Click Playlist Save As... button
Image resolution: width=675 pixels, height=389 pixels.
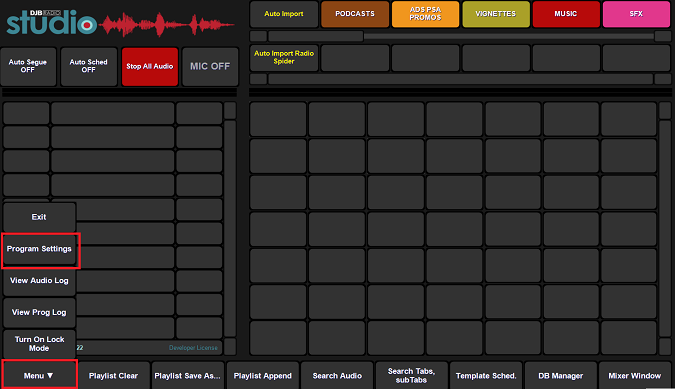[x=187, y=376]
